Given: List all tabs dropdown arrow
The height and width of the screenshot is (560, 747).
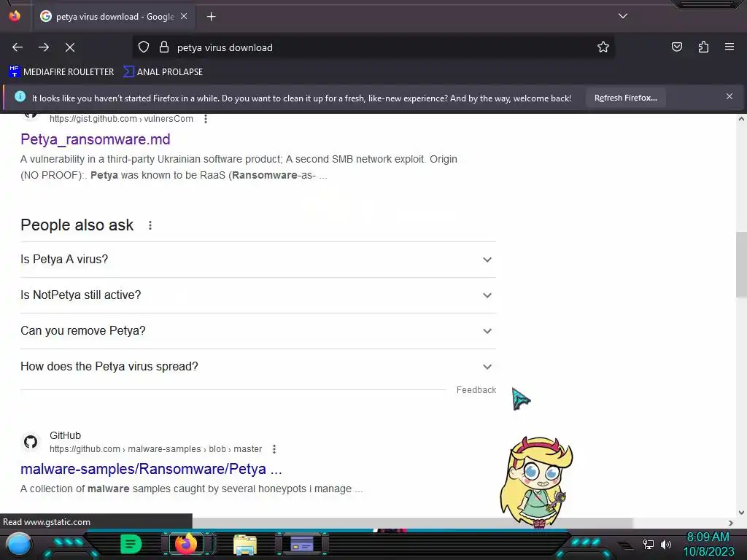Looking at the screenshot, I should point(623,16).
